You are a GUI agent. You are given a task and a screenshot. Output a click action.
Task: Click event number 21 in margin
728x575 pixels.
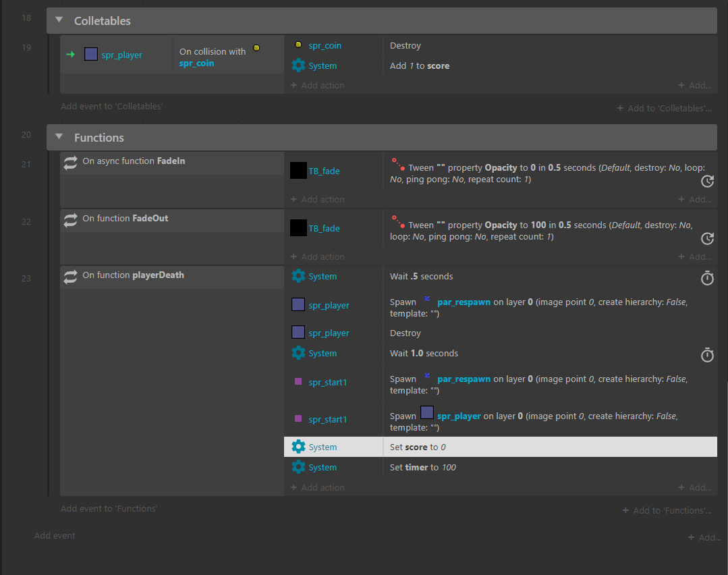[26, 164]
